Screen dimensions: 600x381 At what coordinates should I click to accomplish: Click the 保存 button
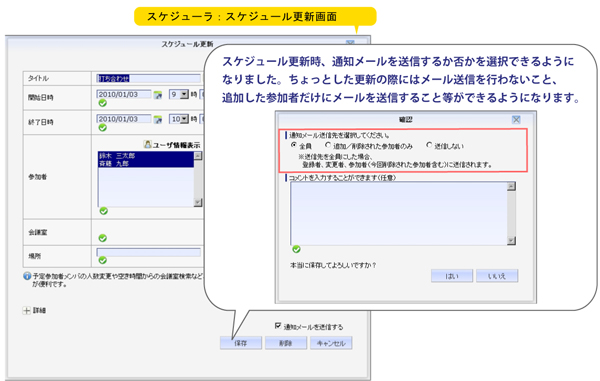coord(241,343)
